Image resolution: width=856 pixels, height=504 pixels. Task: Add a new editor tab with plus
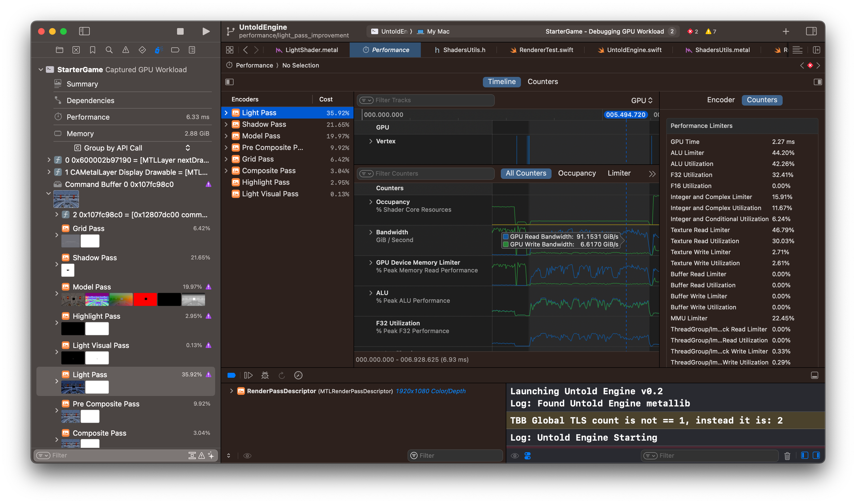coord(786,32)
